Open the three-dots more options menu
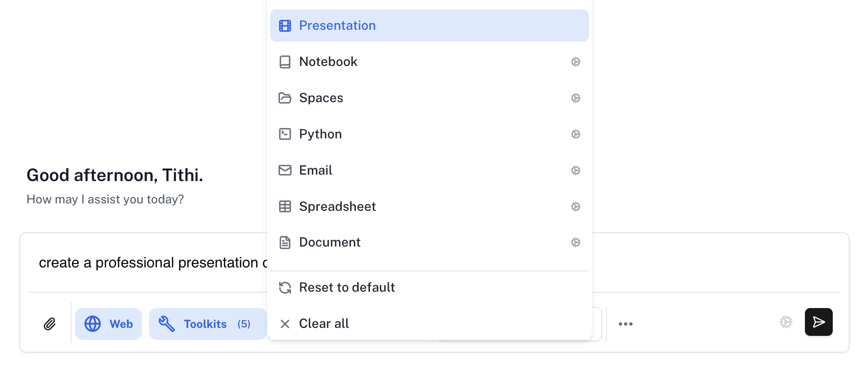The width and height of the screenshot is (868, 381). pyautogui.click(x=625, y=324)
